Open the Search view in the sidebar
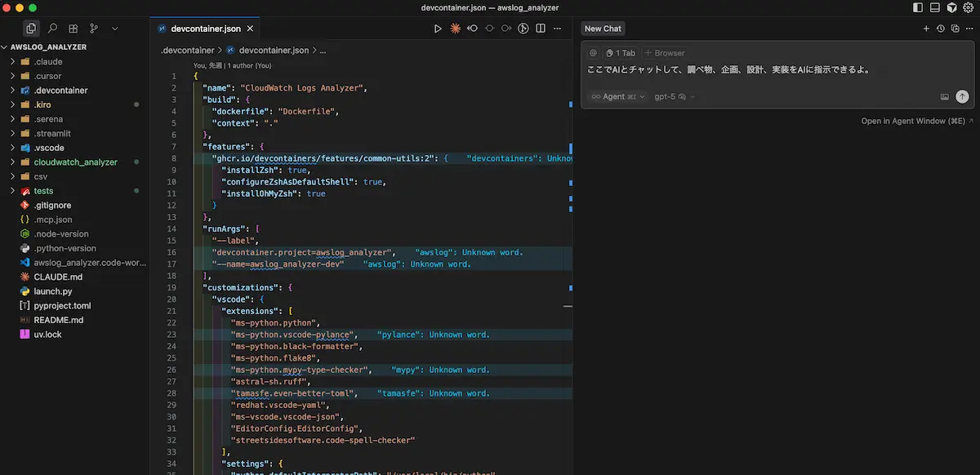This screenshot has width=980, height=475. pyautogui.click(x=52, y=29)
